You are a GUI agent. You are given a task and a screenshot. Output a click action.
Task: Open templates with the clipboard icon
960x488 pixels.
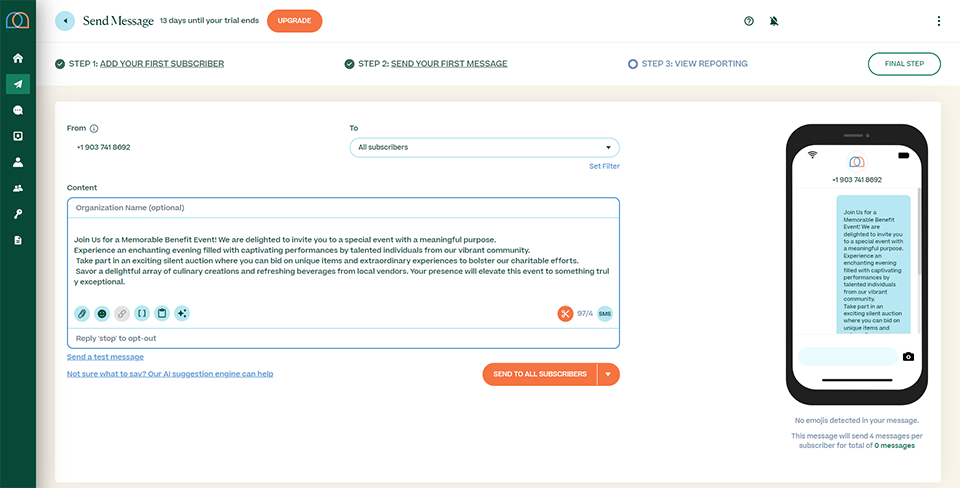(x=162, y=313)
